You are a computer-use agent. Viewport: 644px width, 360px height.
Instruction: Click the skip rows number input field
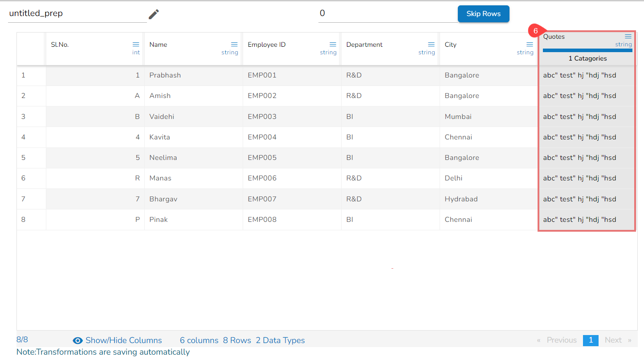387,14
